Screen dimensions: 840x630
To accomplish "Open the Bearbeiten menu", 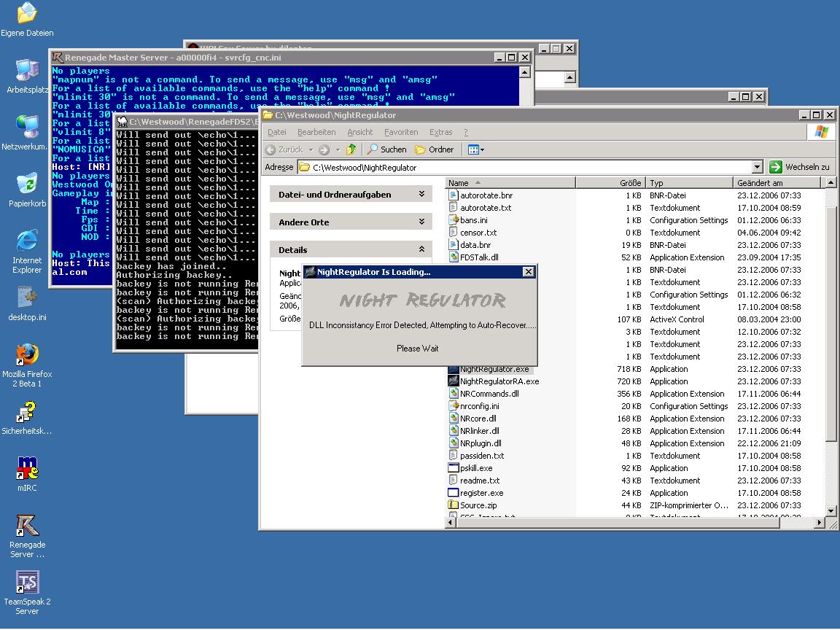I will pos(316,132).
